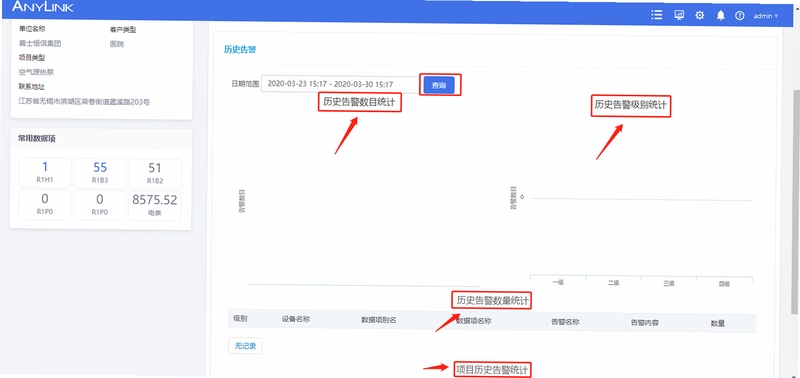Viewport: 800px width, 378px height.
Task: Go home via the AnyLink logo
Action: point(43,7)
